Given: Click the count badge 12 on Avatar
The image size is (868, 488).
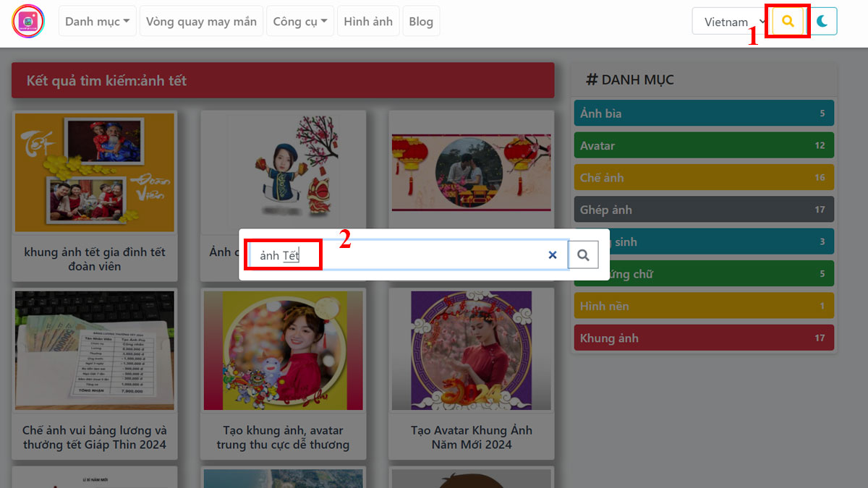Looking at the screenshot, I should (819, 145).
